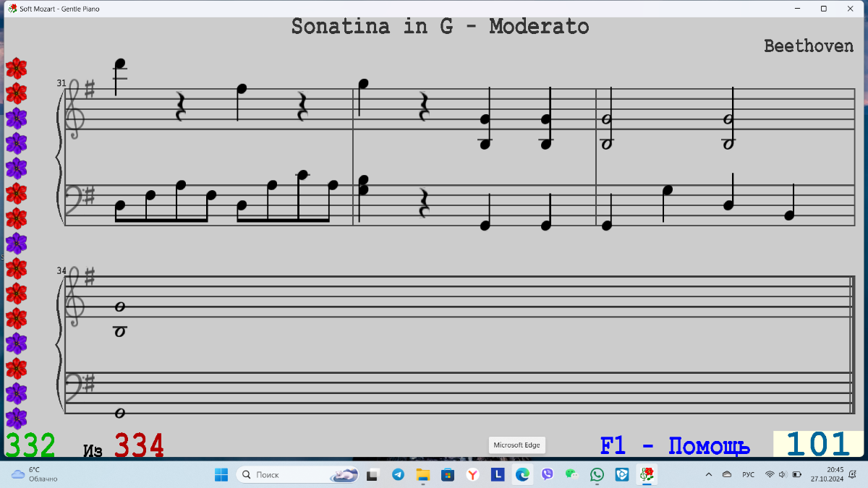This screenshot has height=488, width=868.
Task: Open Microsoft Edge from the taskbar
Action: pyautogui.click(x=522, y=474)
